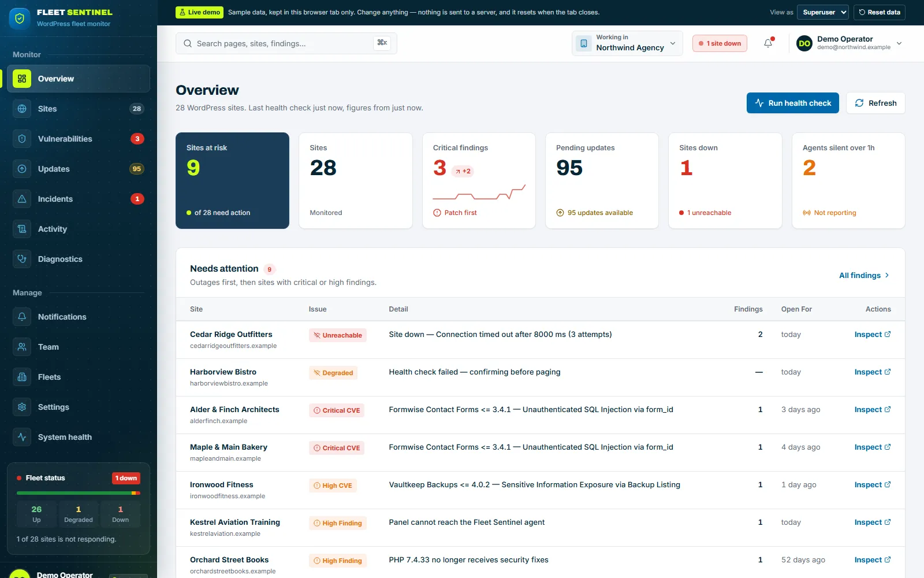Select Vulnerabilities menu item label
This screenshot has width=924, height=578.
click(65, 139)
